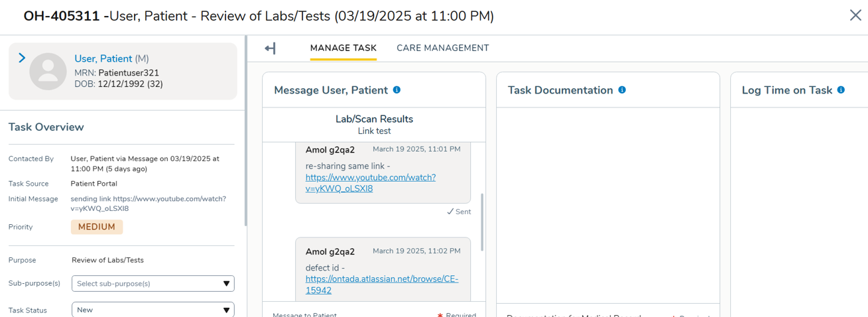Click info icon beside Task Documentation
The height and width of the screenshot is (317, 868).
click(622, 90)
